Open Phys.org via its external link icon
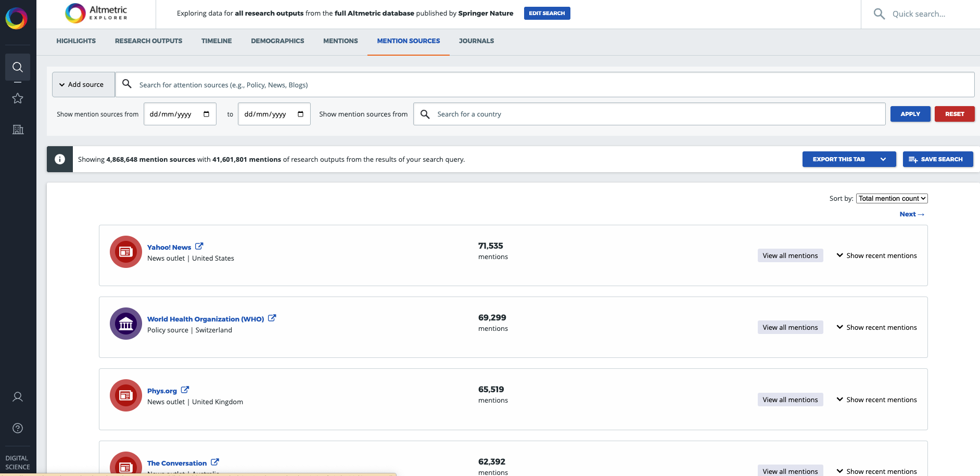 (x=186, y=390)
